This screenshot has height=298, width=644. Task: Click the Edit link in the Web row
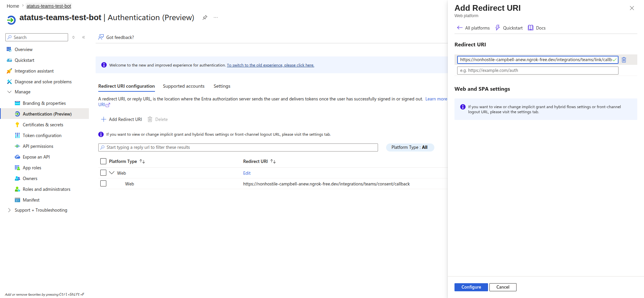[x=247, y=173]
